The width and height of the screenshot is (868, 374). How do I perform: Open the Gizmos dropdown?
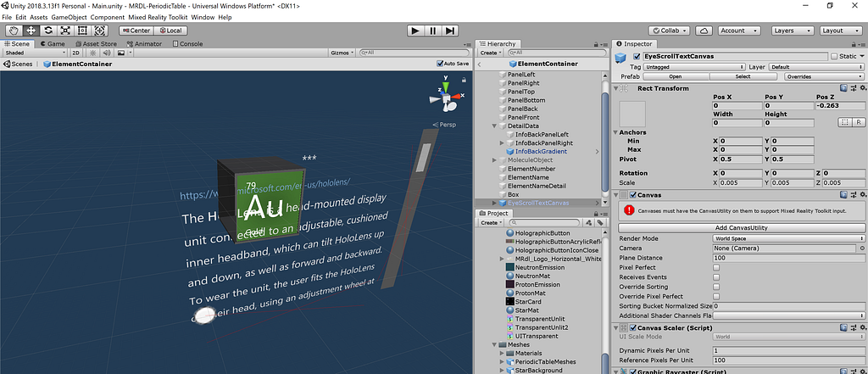(342, 53)
